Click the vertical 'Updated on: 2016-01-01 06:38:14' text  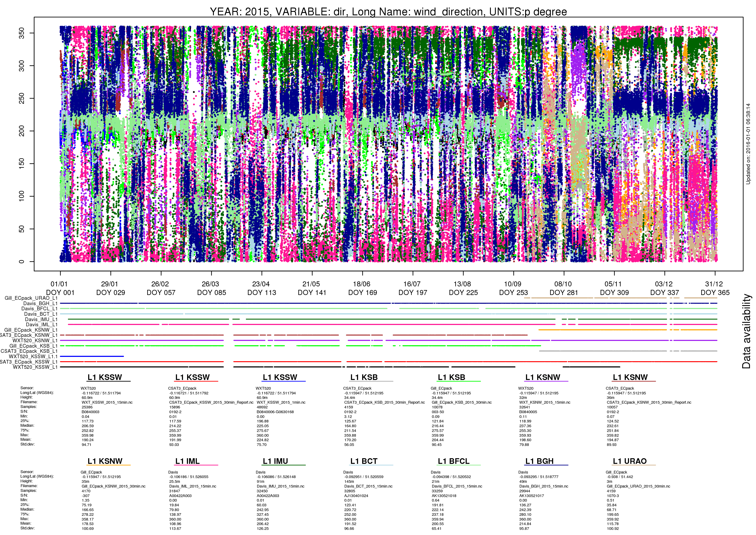click(x=748, y=144)
